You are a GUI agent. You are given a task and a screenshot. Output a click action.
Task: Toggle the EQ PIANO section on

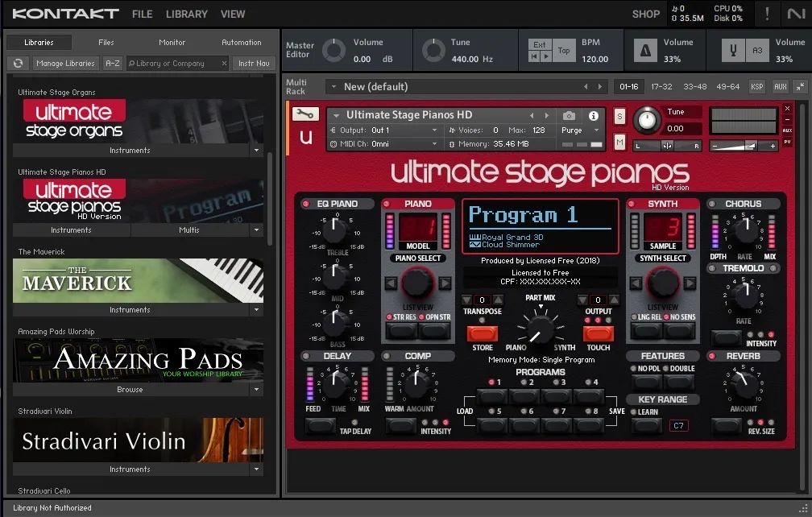pyautogui.click(x=305, y=204)
